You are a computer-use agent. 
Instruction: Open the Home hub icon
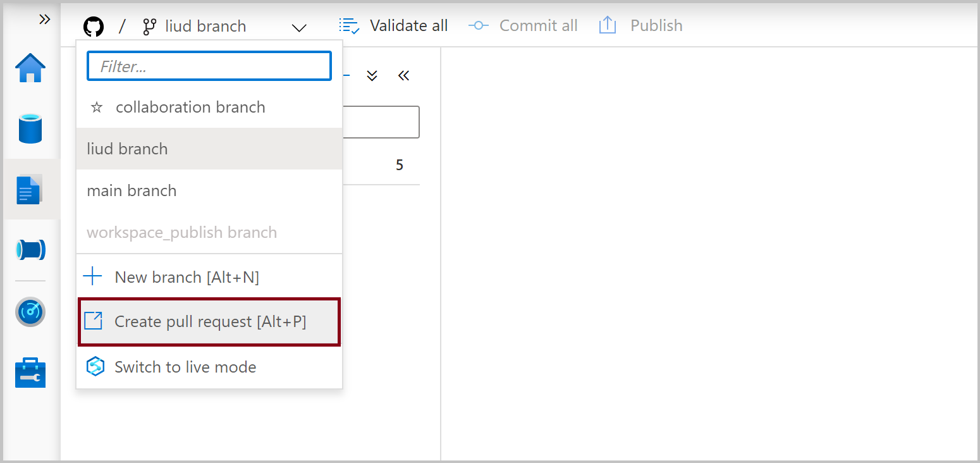point(30,67)
